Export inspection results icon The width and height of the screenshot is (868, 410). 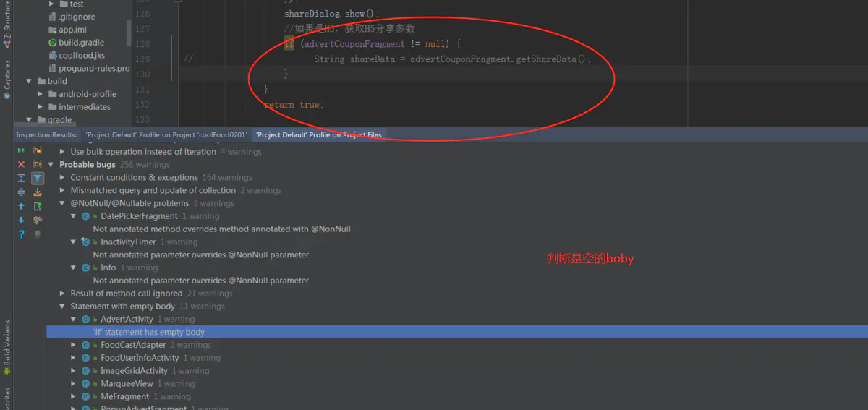(38, 206)
